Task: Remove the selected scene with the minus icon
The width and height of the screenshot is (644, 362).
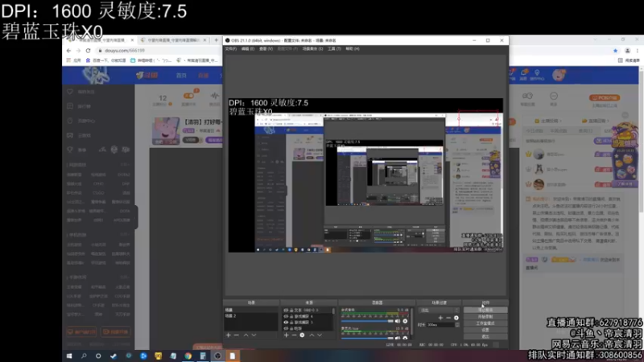Action: [x=236, y=335]
